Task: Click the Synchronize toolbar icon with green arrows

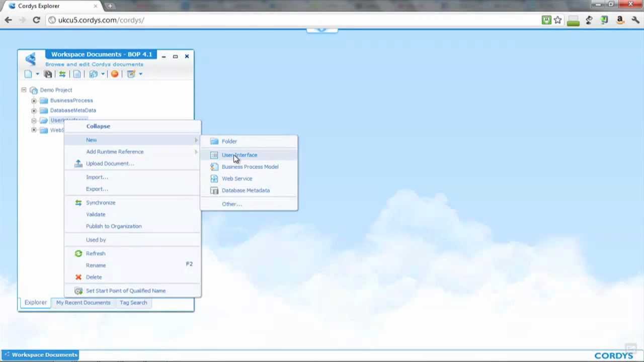Action: click(62, 74)
